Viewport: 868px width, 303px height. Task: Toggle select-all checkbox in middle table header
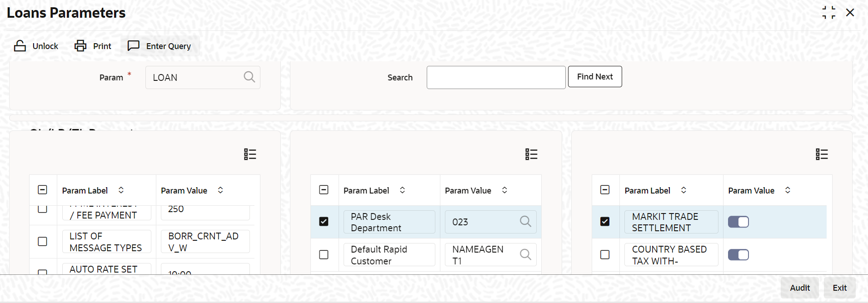coord(324,190)
